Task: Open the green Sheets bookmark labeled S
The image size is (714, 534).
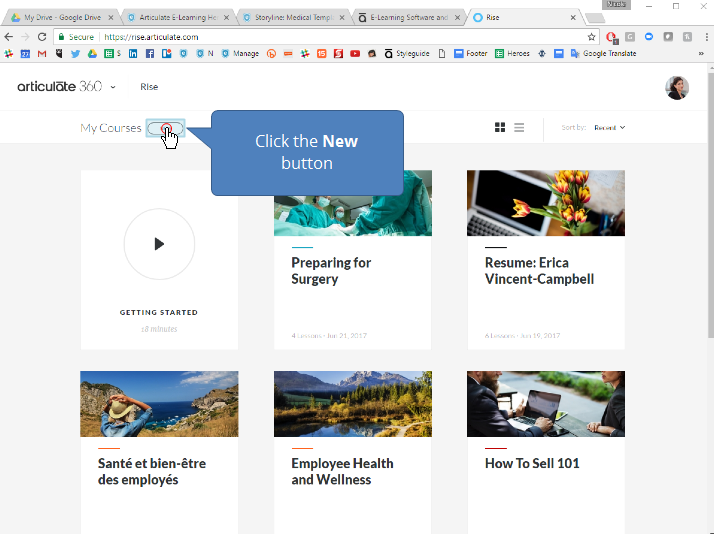Action: [112, 54]
